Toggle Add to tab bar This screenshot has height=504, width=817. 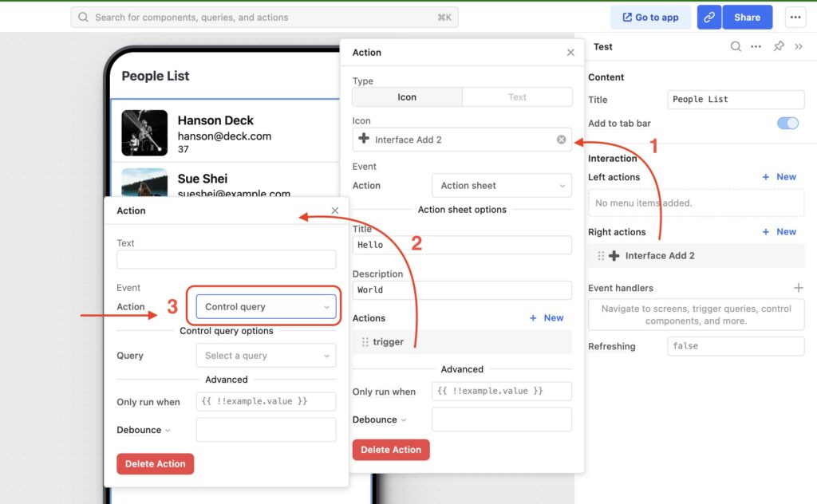point(787,123)
